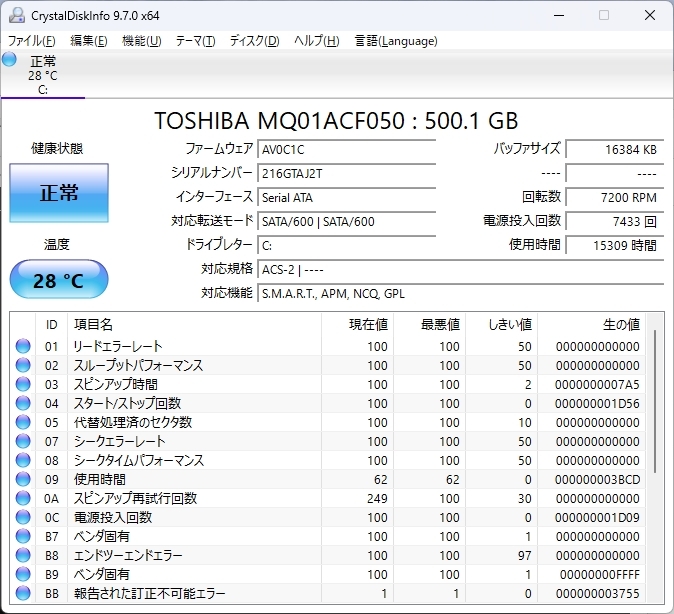The height and width of the screenshot is (614, 674).
Task: Click the firmware field AV0C1C
Action: pos(346,149)
